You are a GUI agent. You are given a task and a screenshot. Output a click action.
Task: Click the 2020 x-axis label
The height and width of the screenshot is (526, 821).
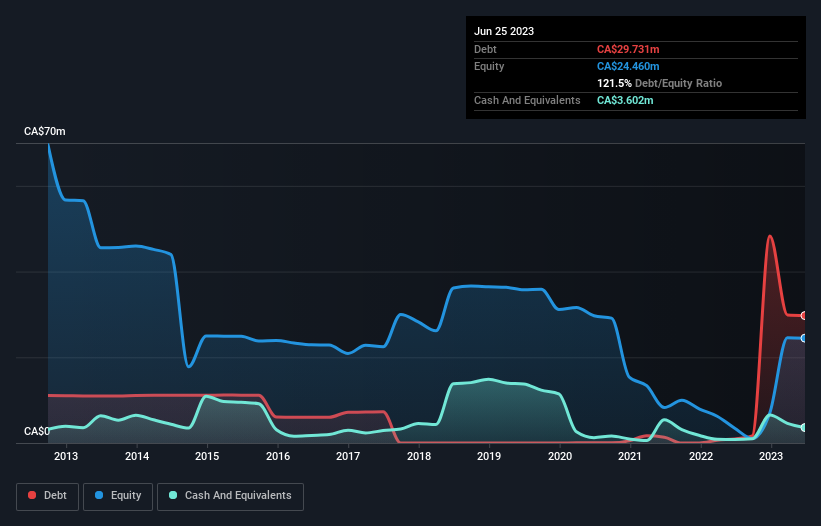560,456
